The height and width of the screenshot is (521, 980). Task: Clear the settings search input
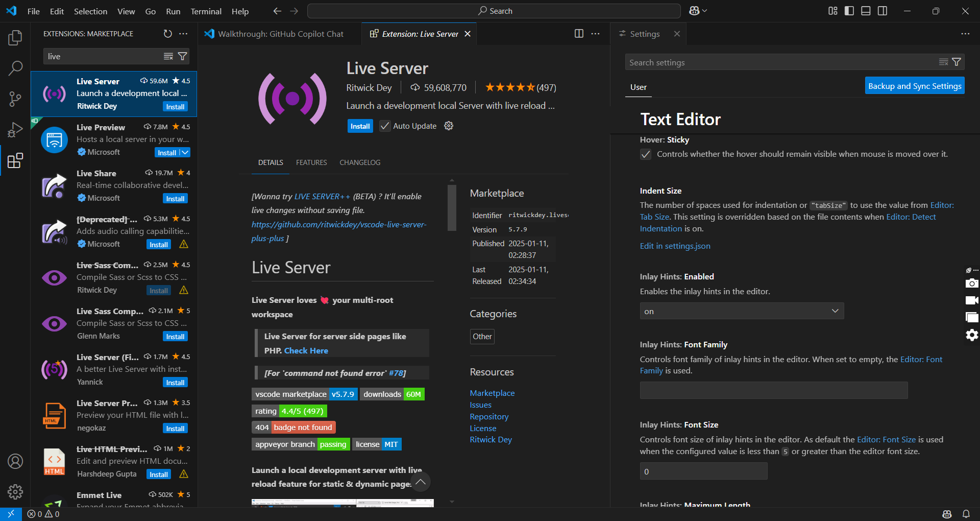pyautogui.click(x=944, y=62)
